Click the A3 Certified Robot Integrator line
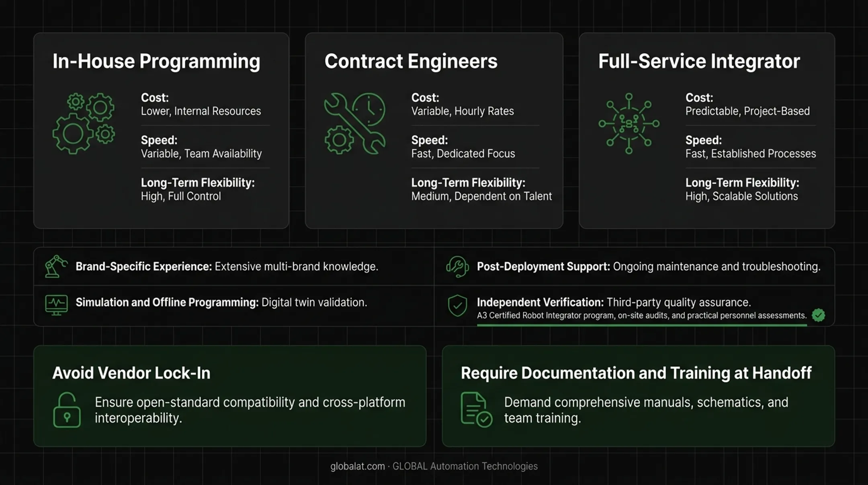 click(642, 316)
